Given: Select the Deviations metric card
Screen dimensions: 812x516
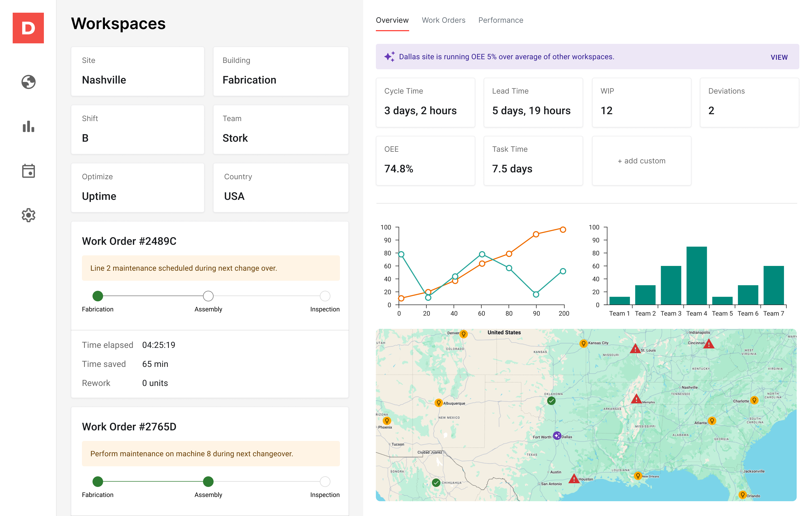Looking at the screenshot, I should tap(749, 103).
